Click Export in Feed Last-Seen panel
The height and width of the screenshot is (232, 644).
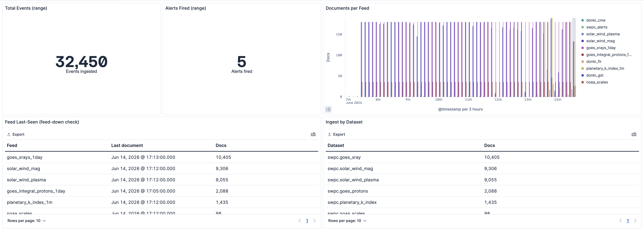click(16, 134)
